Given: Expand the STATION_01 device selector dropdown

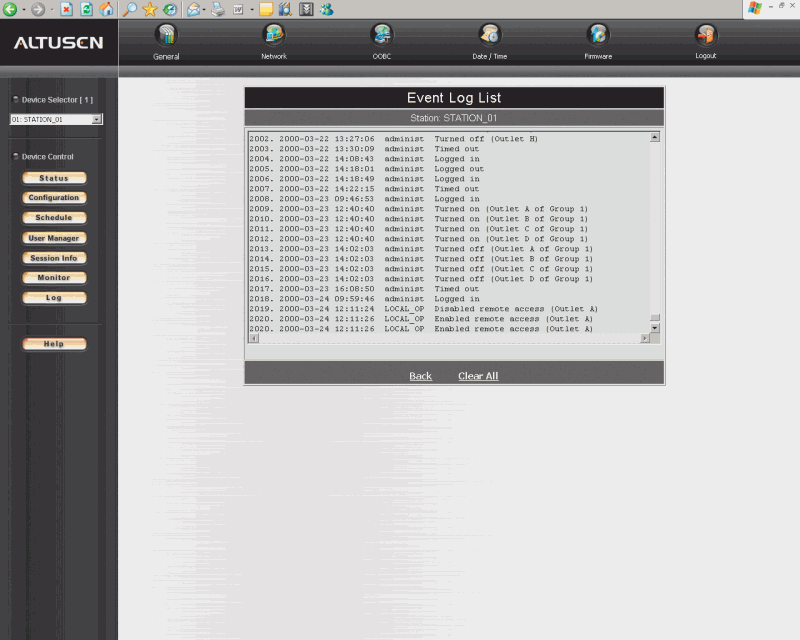Looking at the screenshot, I should coord(97,119).
